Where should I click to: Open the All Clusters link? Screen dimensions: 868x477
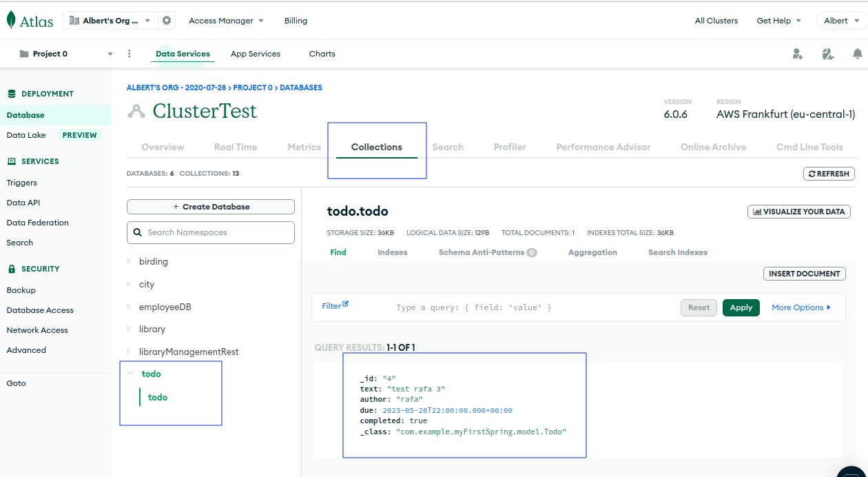click(x=716, y=21)
